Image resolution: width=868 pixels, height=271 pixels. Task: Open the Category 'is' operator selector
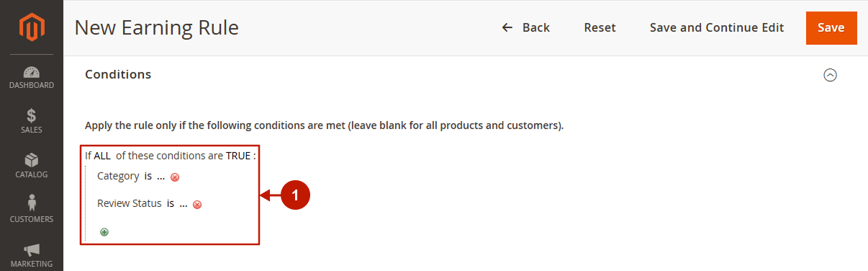pyautogui.click(x=148, y=176)
